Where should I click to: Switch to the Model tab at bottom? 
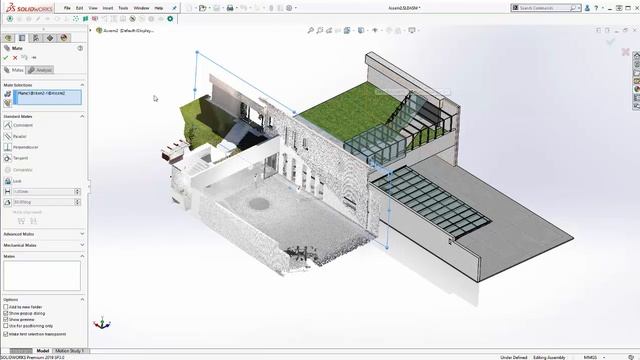point(42,351)
